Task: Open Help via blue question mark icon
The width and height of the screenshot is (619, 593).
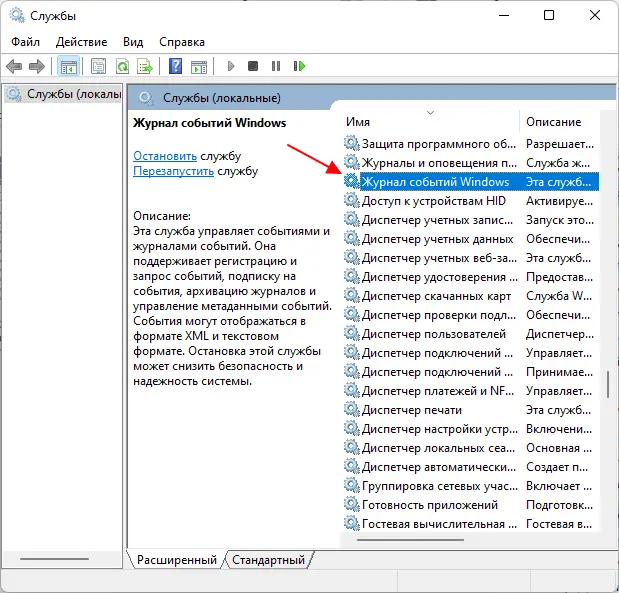Action: [x=175, y=66]
